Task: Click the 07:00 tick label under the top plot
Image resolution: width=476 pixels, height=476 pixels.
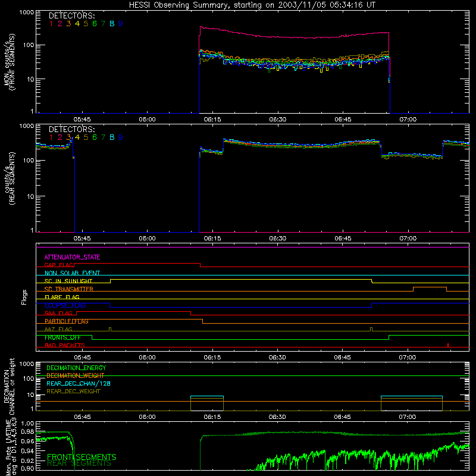Action: pos(408,120)
